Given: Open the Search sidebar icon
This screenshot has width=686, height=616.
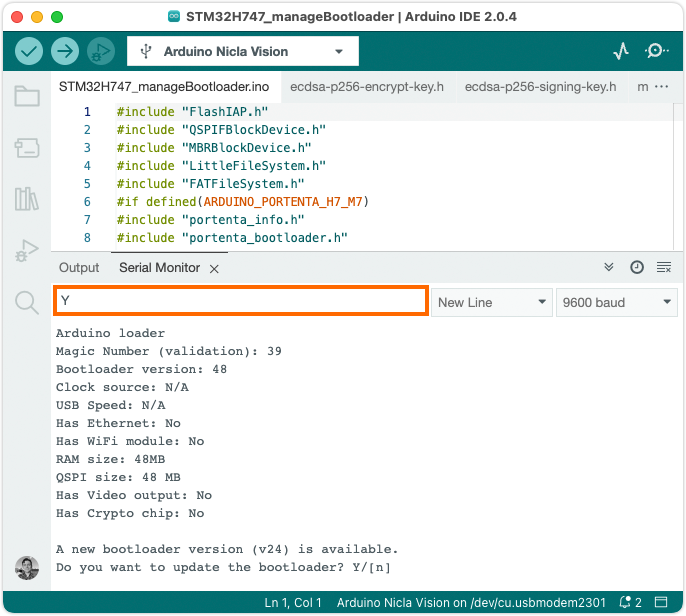Looking at the screenshot, I should click(27, 302).
